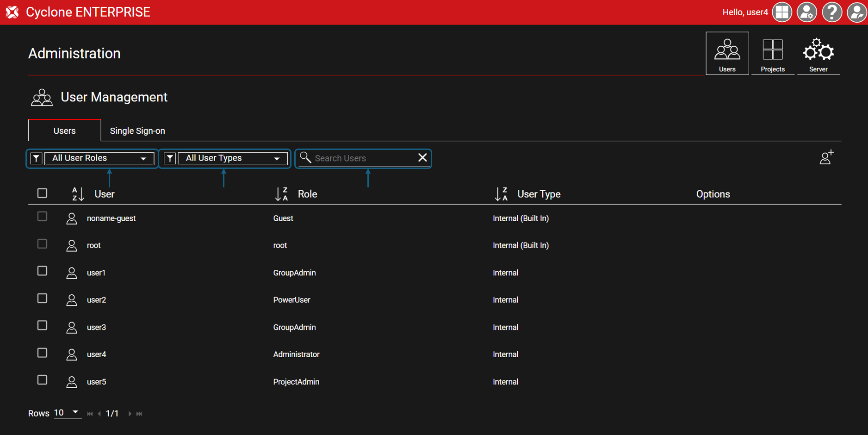Open the help question mark icon

pyautogui.click(x=831, y=12)
